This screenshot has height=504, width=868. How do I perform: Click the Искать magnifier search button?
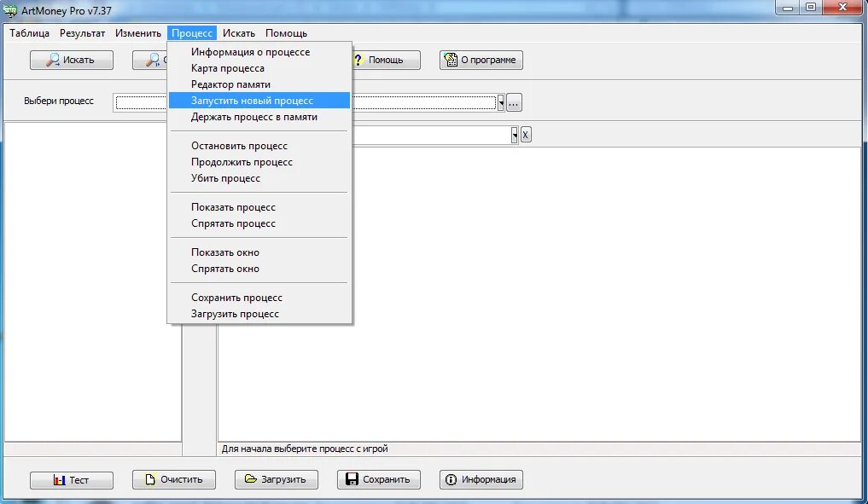[x=72, y=60]
